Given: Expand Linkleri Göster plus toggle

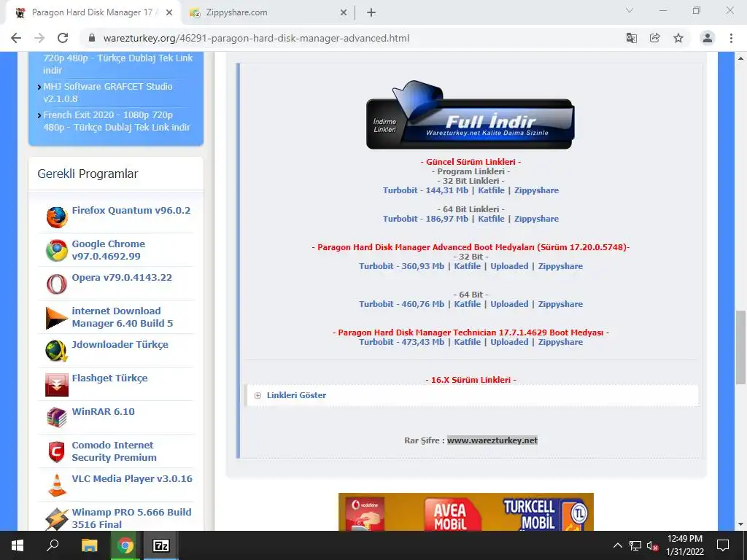Looking at the screenshot, I should [x=258, y=395].
